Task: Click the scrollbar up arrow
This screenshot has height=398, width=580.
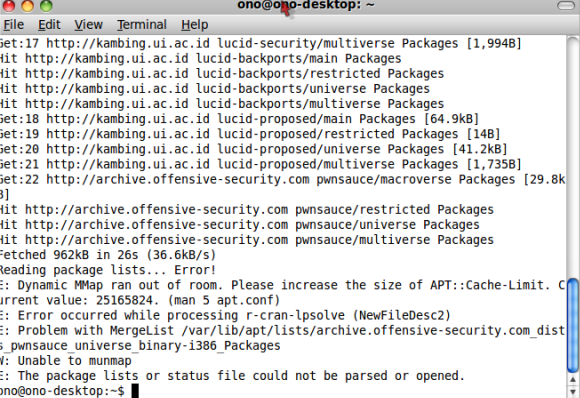Action: tap(573, 380)
